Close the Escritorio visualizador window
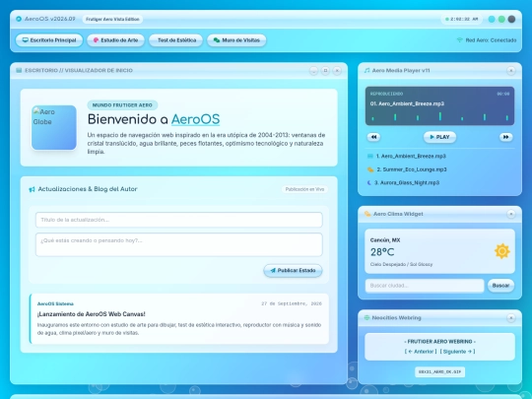 click(337, 71)
